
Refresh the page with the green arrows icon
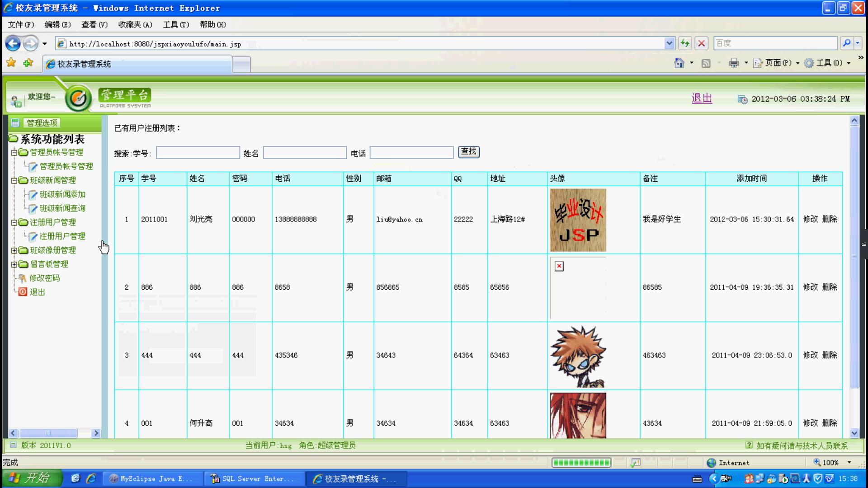685,43
